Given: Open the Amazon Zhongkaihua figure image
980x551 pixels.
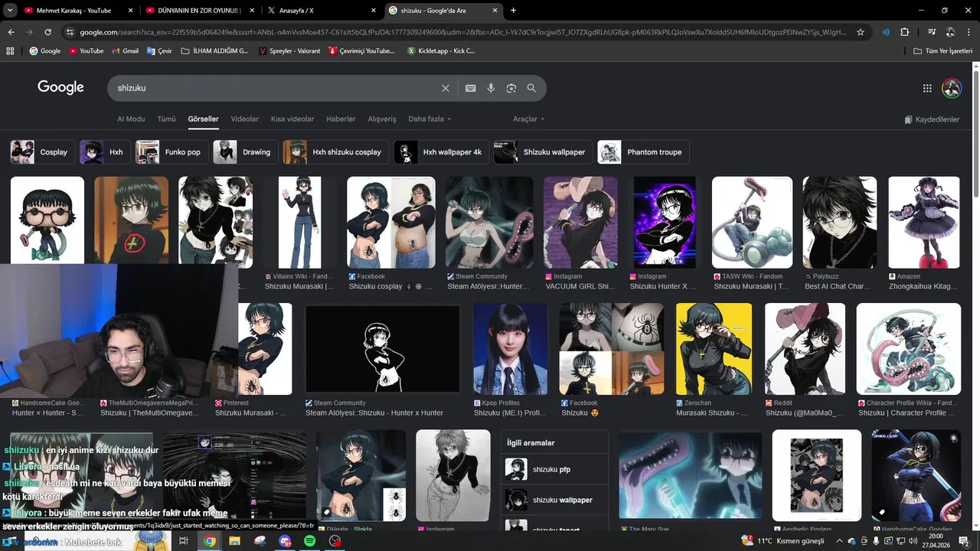Looking at the screenshot, I should [x=923, y=223].
